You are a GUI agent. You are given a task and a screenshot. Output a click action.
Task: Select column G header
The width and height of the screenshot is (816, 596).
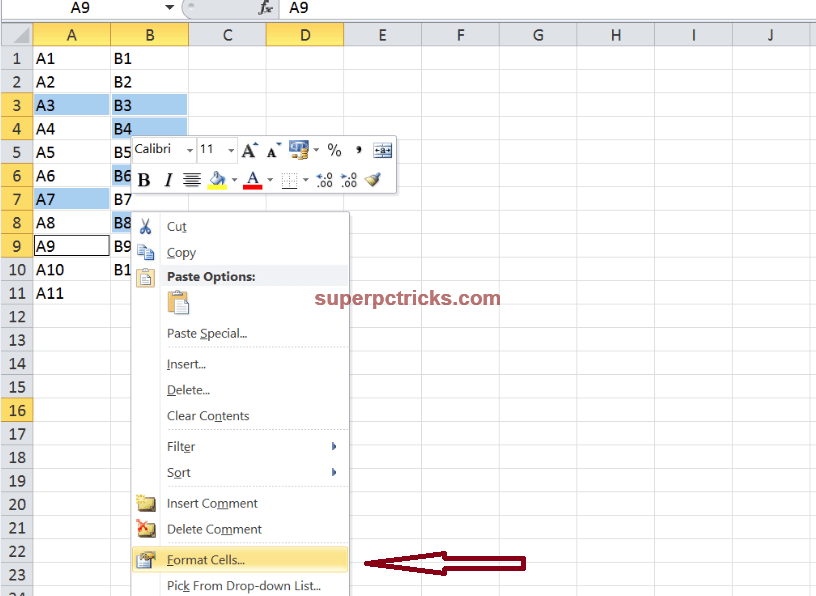(538, 35)
